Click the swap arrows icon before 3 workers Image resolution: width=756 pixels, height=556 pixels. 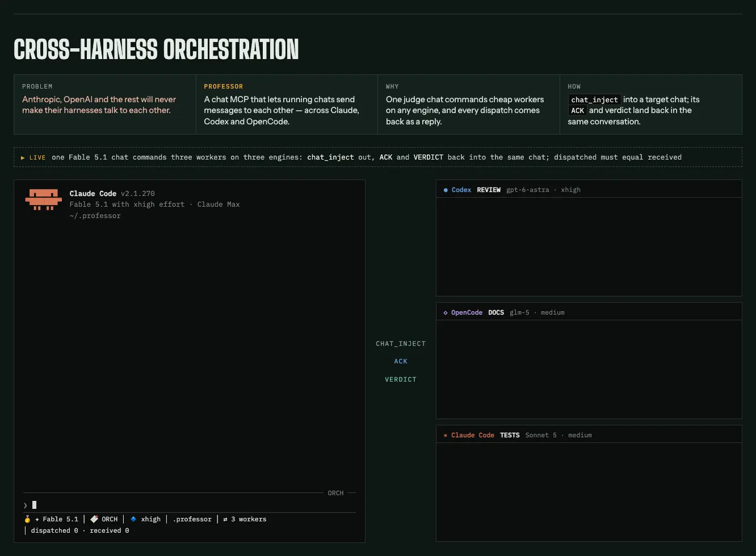[225, 519]
